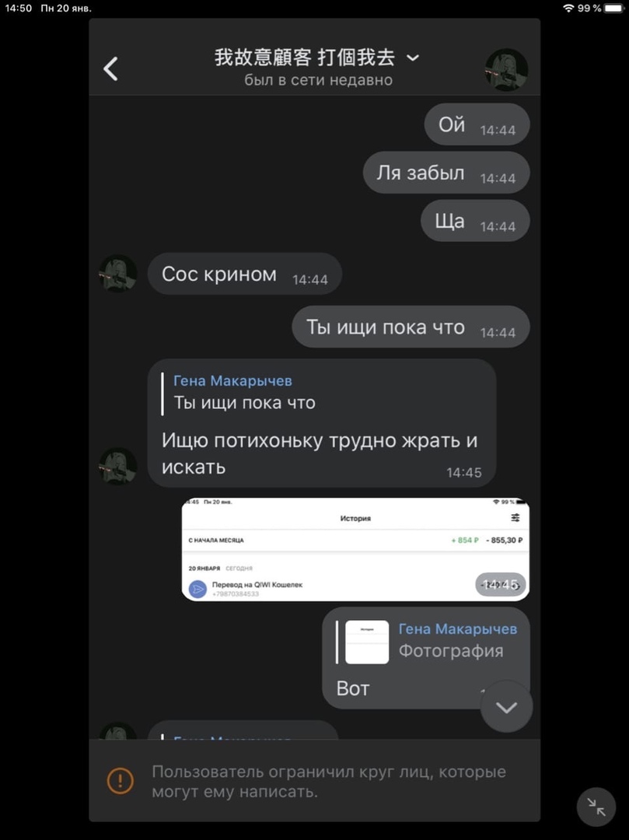The width and height of the screenshot is (629, 840).
Task: Open the small photo thumbnail in reply
Action: pos(367,642)
